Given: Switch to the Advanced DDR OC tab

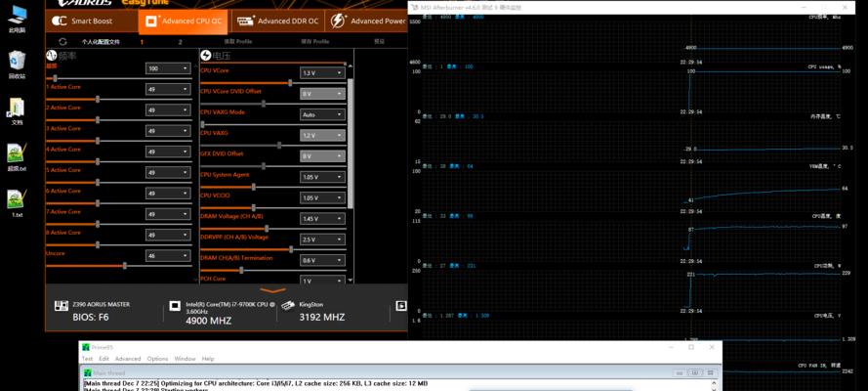Looking at the screenshot, I should pos(278,22).
